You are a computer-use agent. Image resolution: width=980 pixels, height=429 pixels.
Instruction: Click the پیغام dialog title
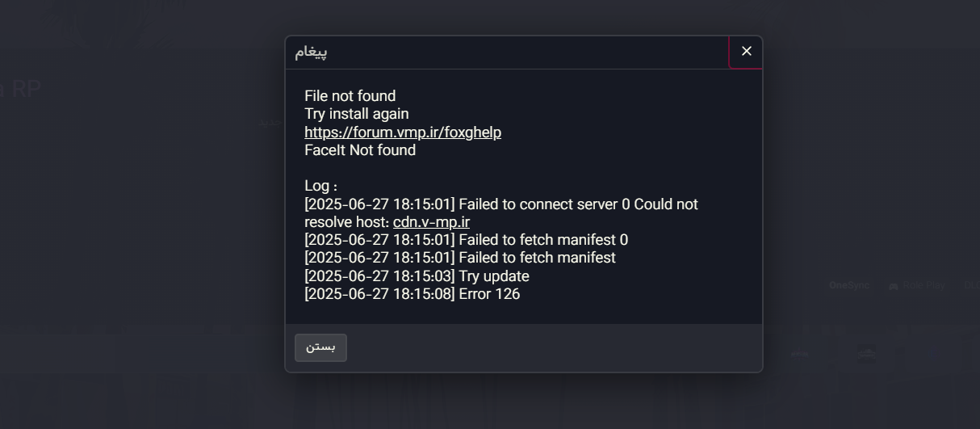click(311, 53)
